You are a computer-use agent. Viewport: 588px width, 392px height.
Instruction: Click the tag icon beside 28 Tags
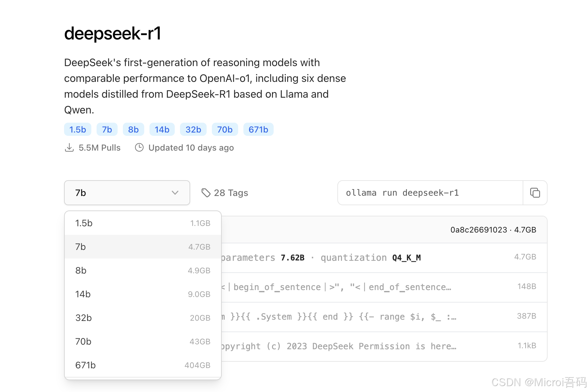point(206,193)
